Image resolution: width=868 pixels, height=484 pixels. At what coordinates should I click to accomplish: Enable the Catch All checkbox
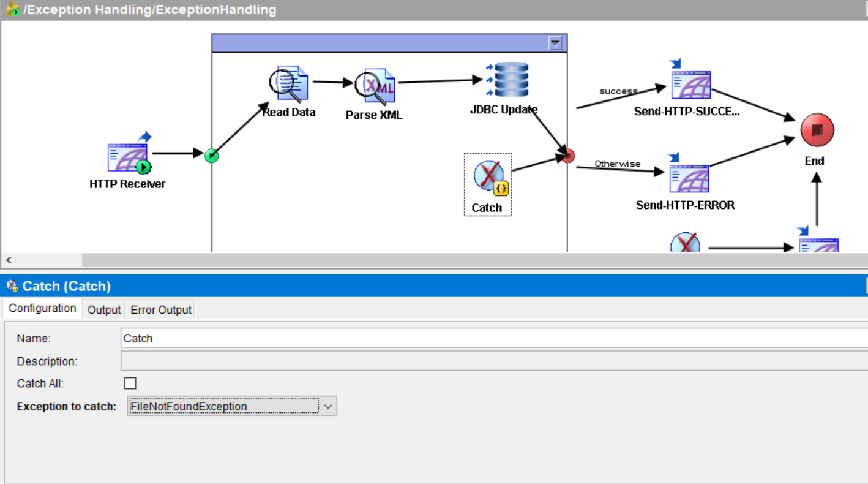tap(130, 383)
